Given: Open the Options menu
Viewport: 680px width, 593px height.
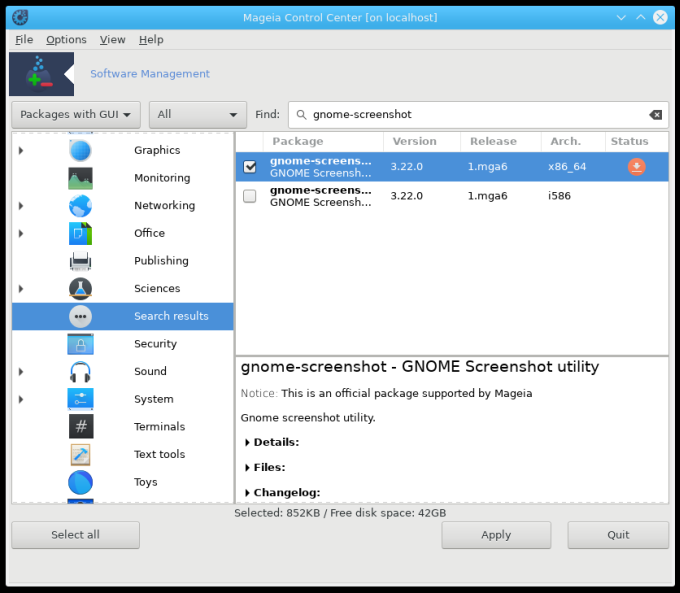Looking at the screenshot, I should [66, 40].
